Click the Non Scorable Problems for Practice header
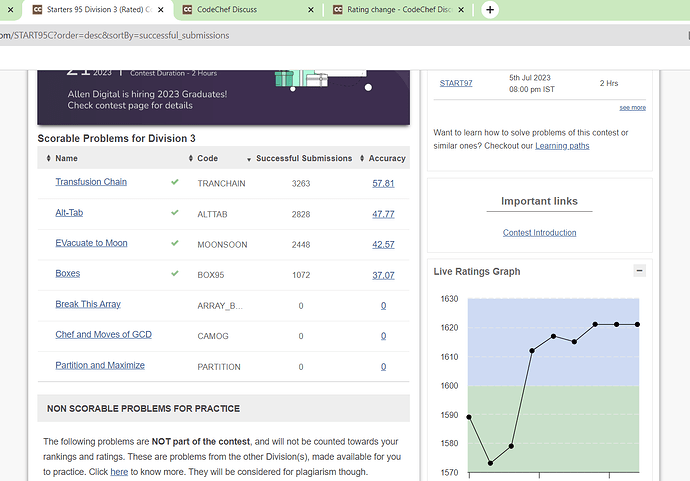Screen dimensions: 690x481 tap(224, 408)
